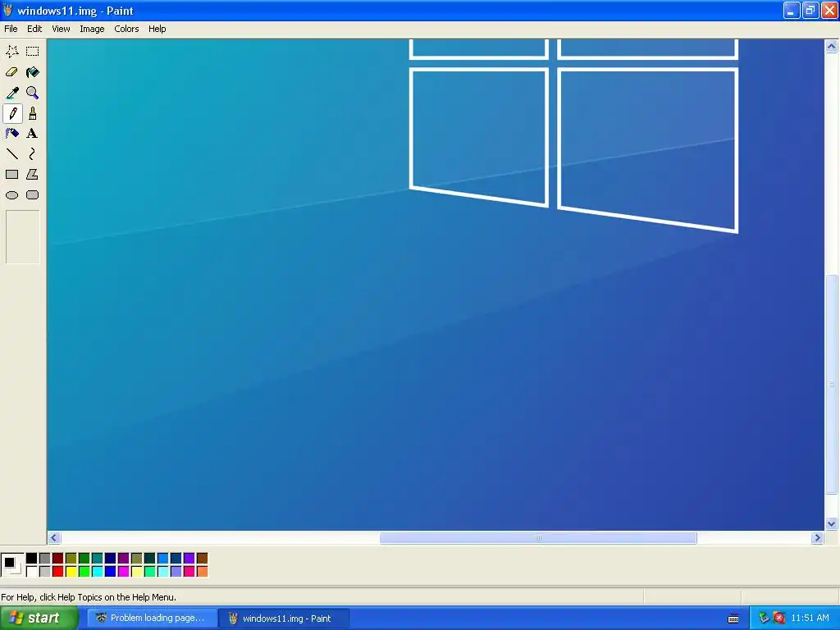Open the View menu
The image size is (840, 630).
pos(61,29)
